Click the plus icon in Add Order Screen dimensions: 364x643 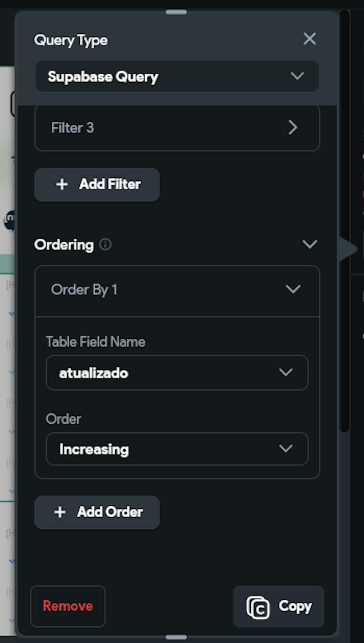tap(60, 512)
